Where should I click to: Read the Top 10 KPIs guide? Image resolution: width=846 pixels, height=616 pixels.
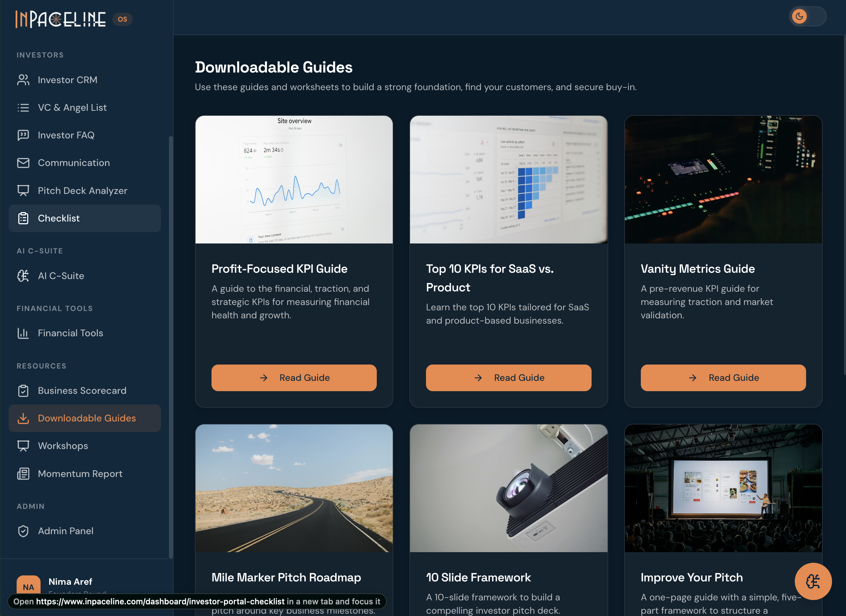(508, 378)
